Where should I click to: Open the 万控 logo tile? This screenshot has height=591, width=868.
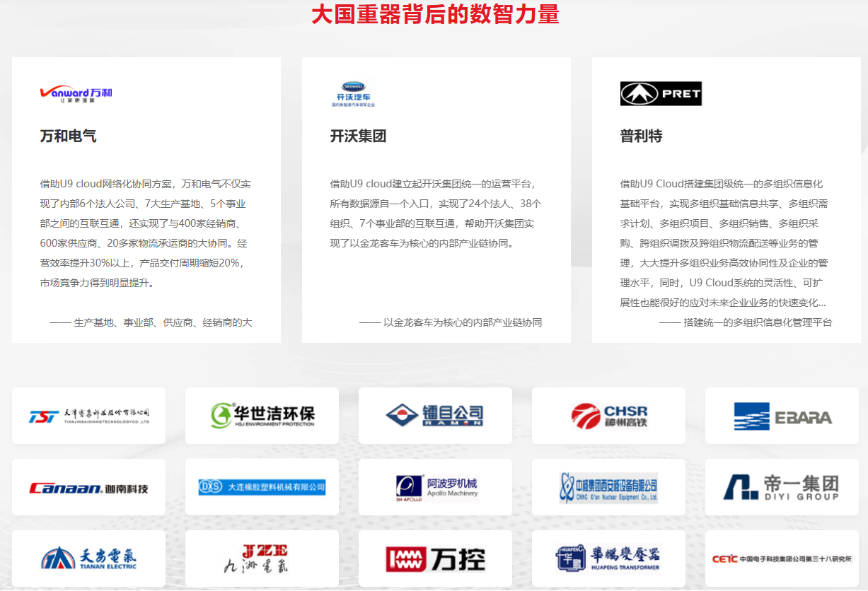tap(435, 559)
